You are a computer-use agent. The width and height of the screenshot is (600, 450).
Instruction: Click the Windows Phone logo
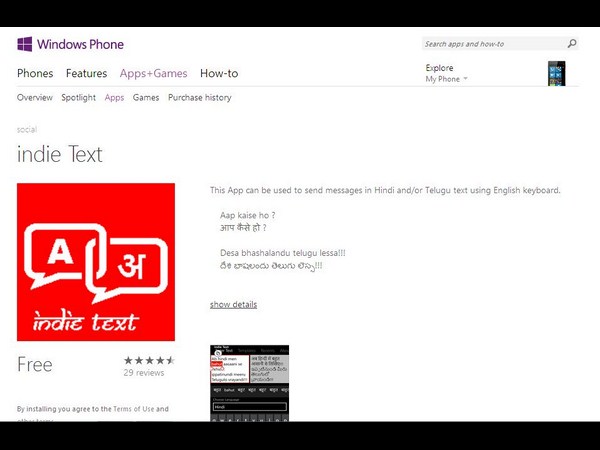70,44
